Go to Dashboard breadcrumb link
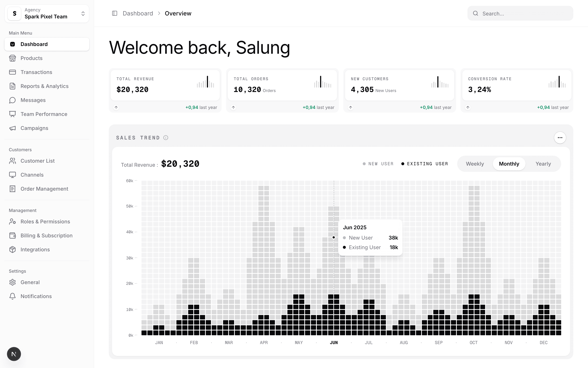 (138, 13)
